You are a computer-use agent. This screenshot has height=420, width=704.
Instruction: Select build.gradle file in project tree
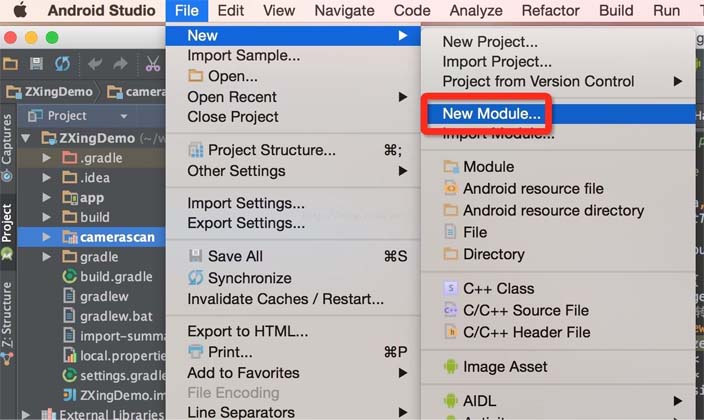click(116, 277)
